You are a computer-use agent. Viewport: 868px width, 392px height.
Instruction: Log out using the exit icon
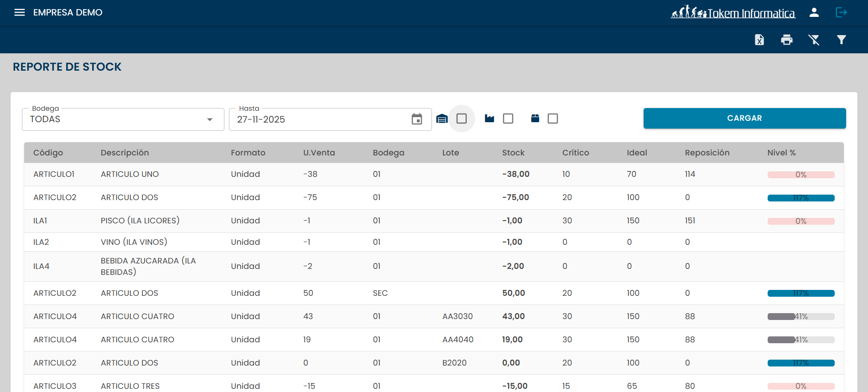click(x=841, y=12)
